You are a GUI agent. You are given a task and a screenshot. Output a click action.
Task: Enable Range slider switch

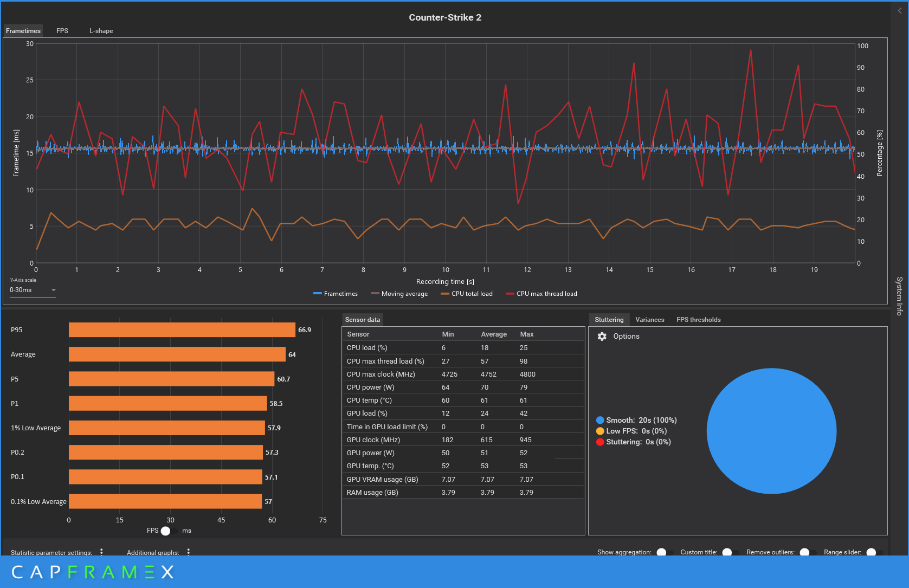[x=875, y=552]
